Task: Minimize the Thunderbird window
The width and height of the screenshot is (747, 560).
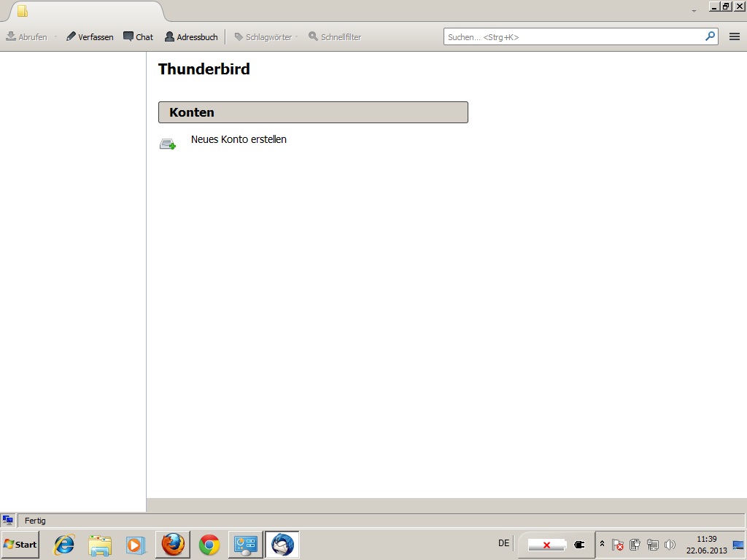Action: coord(714,6)
